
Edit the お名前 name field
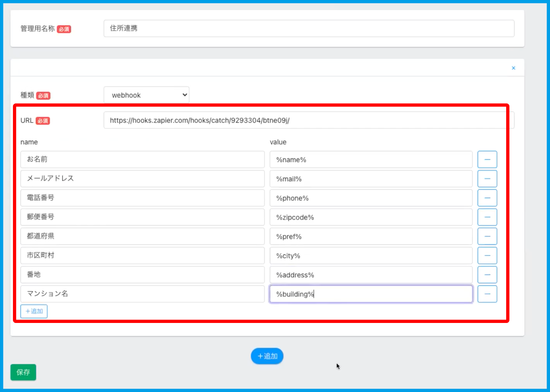pyautogui.click(x=142, y=160)
